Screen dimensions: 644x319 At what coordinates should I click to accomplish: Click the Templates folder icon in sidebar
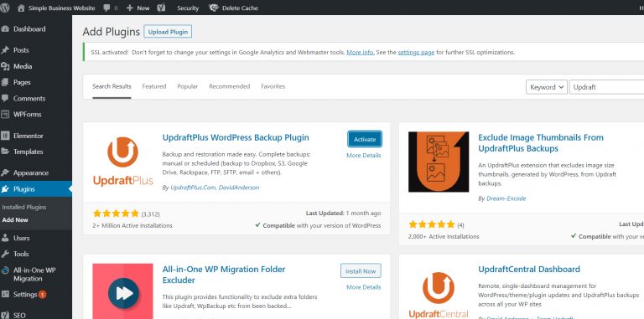click(x=5, y=152)
